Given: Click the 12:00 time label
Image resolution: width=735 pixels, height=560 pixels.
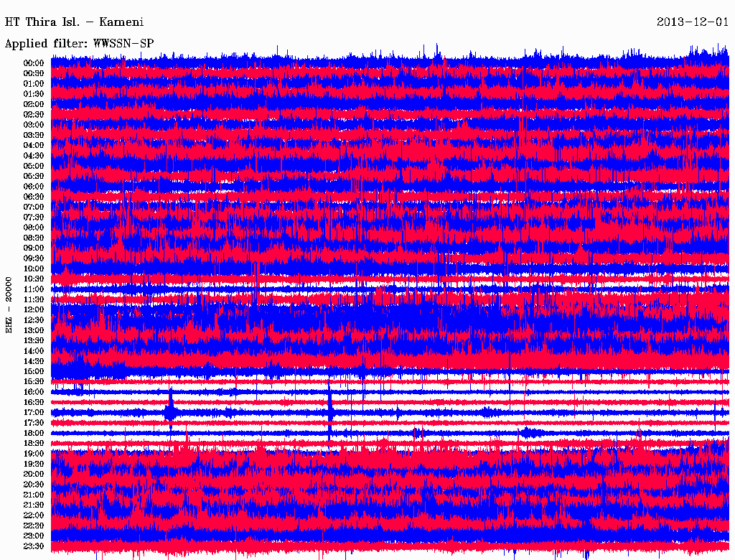Looking at the screenshot, I should (34, 309).
